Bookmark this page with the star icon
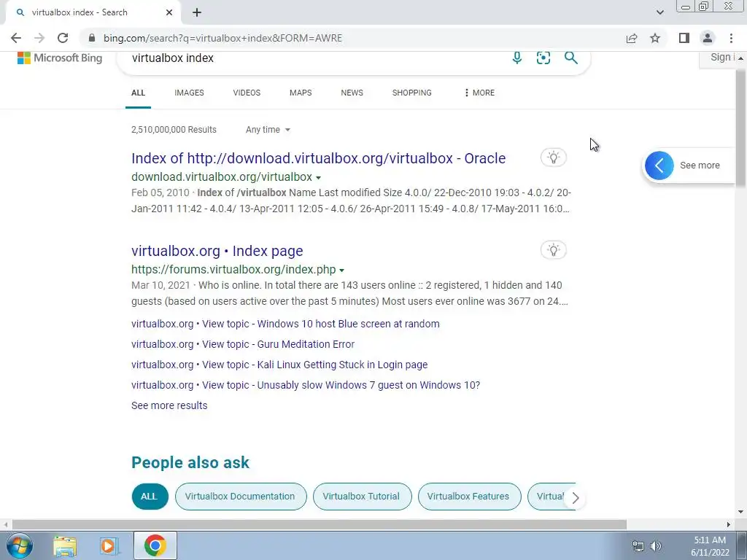747x560 pixels. (x=655, y=38)
